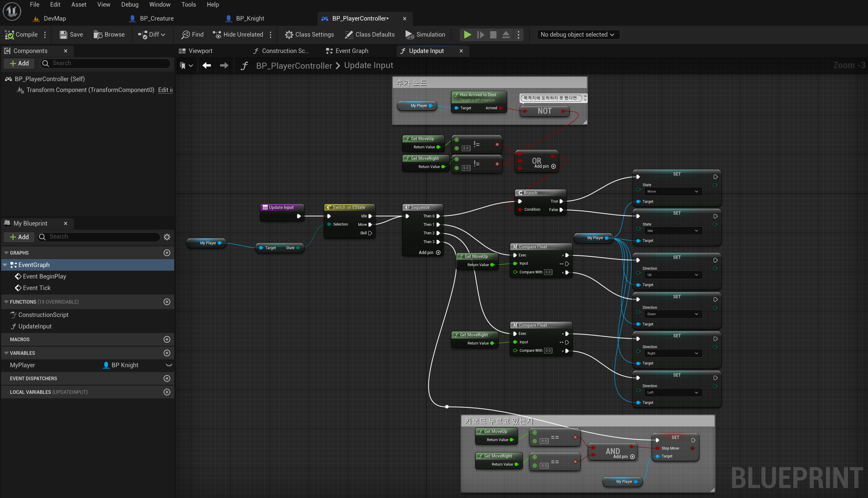Image resolution: width=868 pixels, height=498 pixels.
Task: Open play options three-dot menu
Action: point(519,35)
